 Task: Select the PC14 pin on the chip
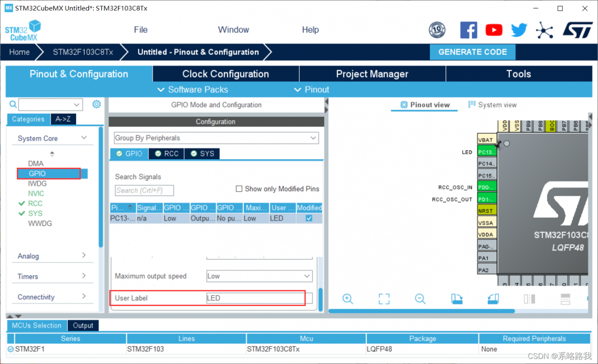click(487, 164)
